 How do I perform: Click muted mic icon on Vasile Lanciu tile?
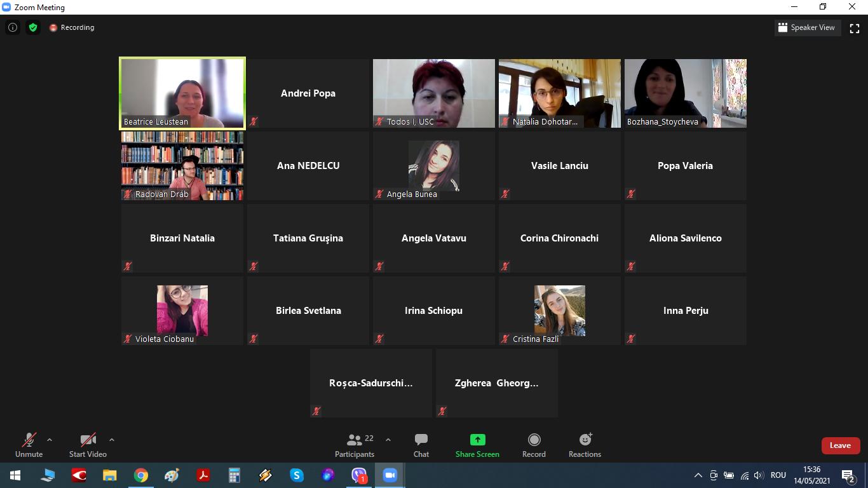click(505, 194)
